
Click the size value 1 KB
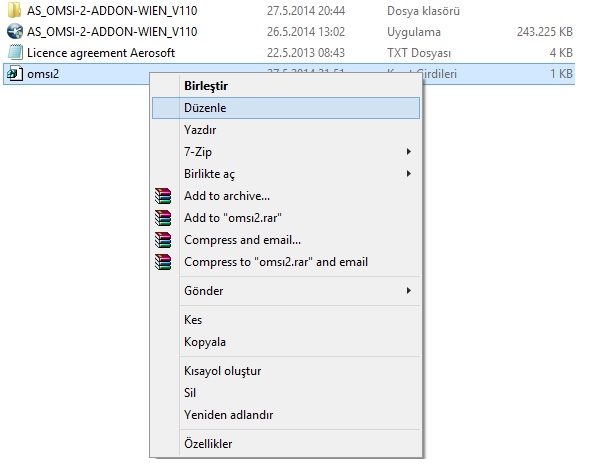[561, 73]
